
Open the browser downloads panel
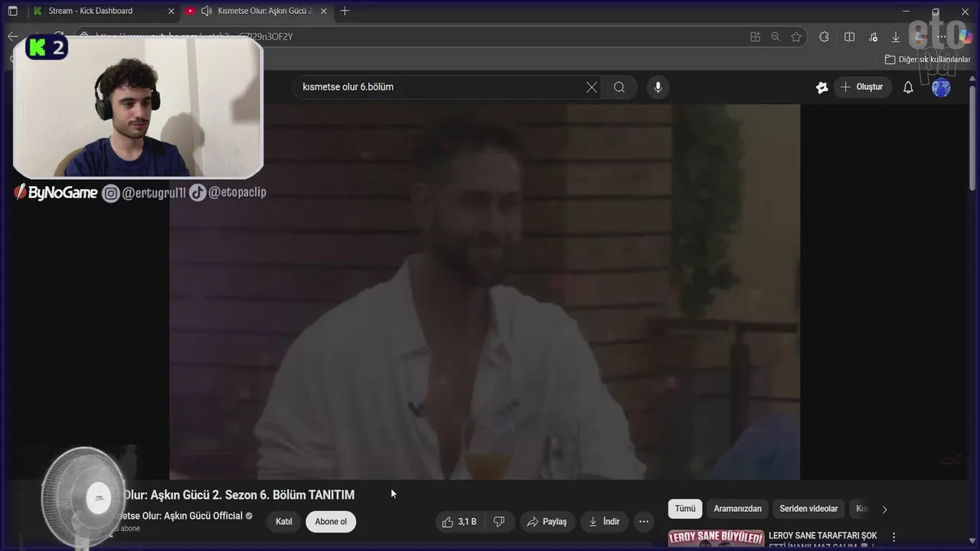click(896, 37)
